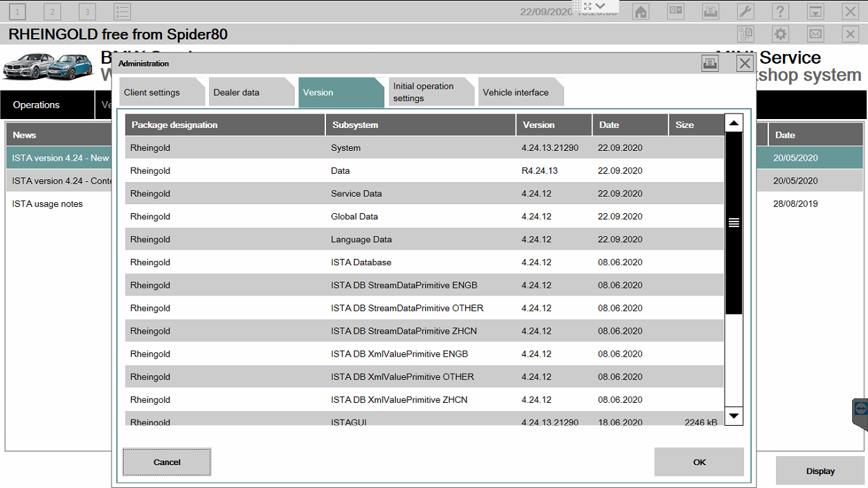Viewport: 868px width, 488px height.
Task: Close the Administration dialog with the X icon
Action: pos(745,64)
